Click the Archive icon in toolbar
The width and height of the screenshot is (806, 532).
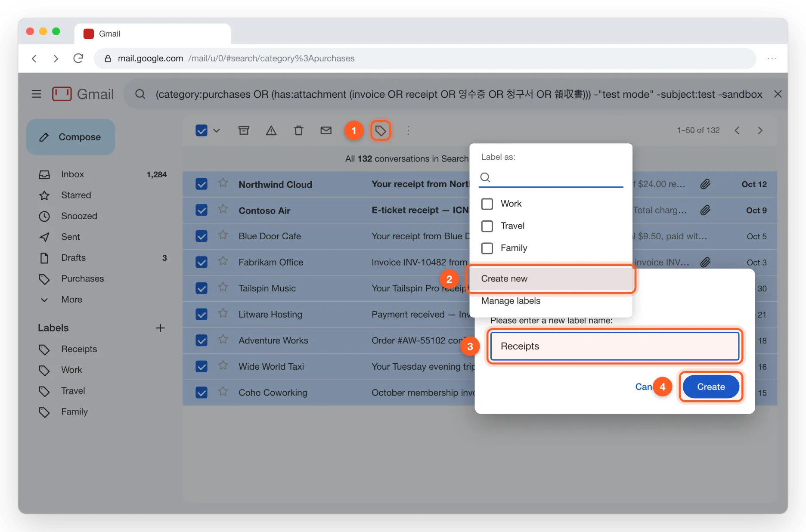244,130
